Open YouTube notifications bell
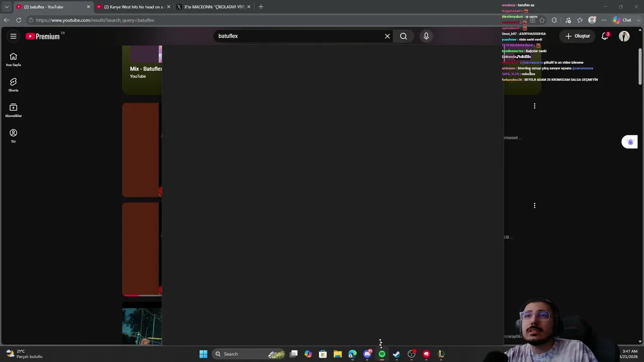 (605, 36)
